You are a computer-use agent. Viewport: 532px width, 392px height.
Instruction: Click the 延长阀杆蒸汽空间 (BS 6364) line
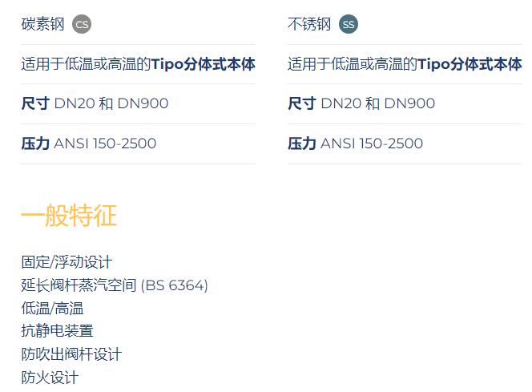[115, 285]
